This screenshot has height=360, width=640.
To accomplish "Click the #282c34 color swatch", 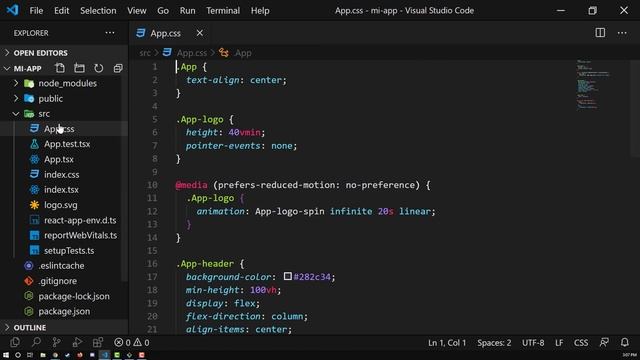I will click(288, 276).
